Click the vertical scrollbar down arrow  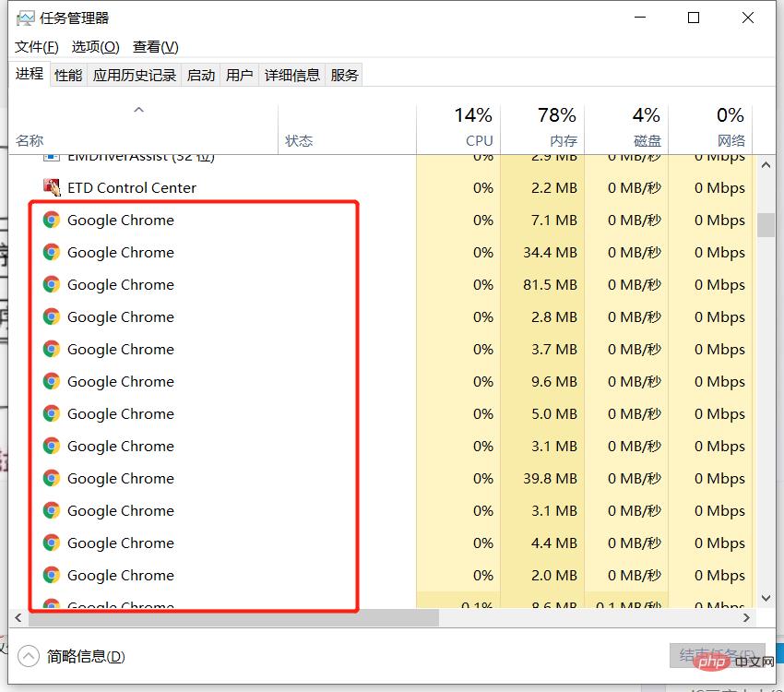point(766,598)
